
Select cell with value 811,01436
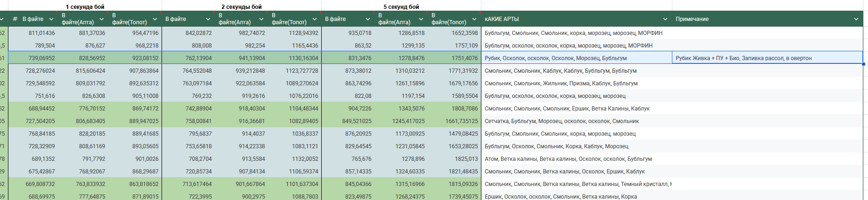click(x=33, y=33)
